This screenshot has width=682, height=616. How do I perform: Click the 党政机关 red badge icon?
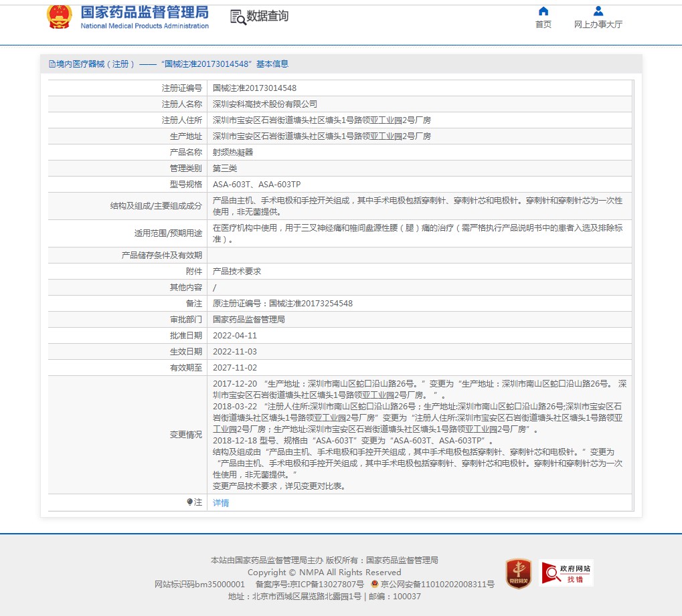(519, 573)
